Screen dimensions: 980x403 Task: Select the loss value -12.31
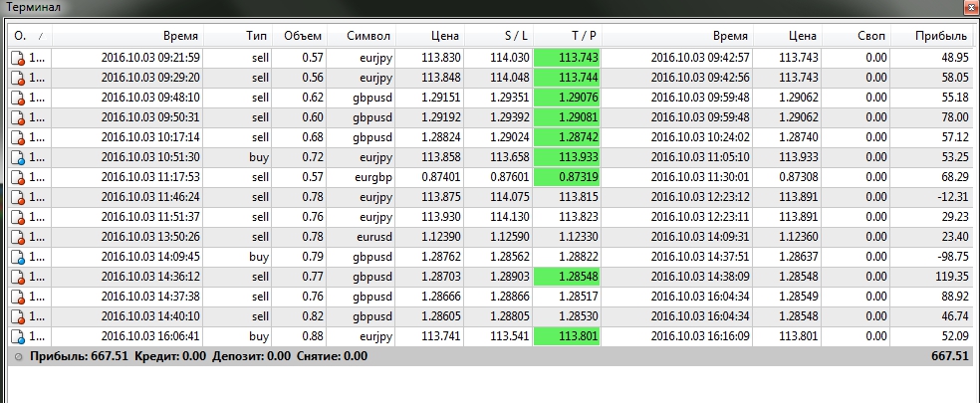tap(952, 197)
